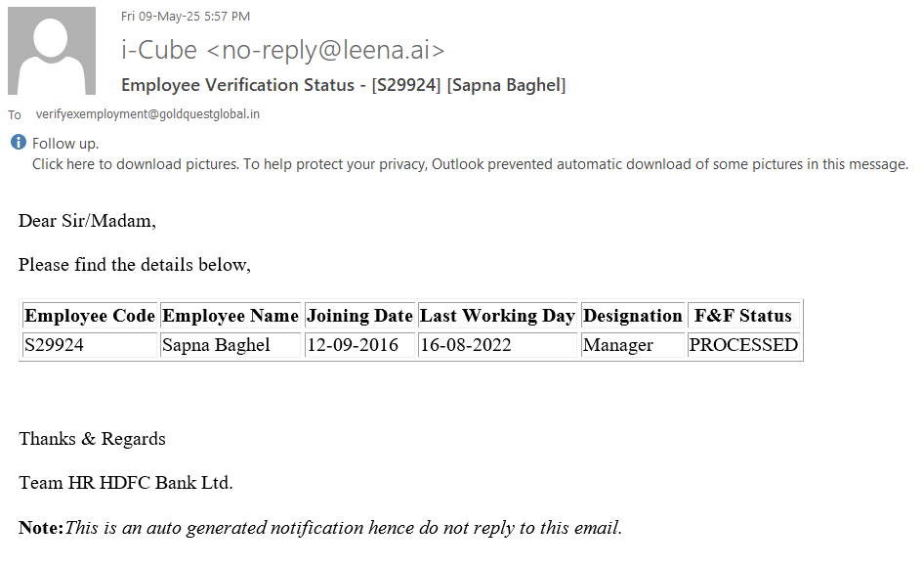Viewport: 924px width, 567px height.
Task: Click the Team HR HDFC Bank Ltd. signature
Action: point(126,482)
